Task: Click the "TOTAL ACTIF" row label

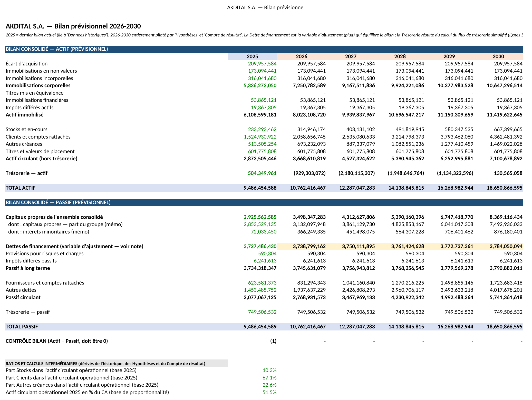Action: point(21,188)
